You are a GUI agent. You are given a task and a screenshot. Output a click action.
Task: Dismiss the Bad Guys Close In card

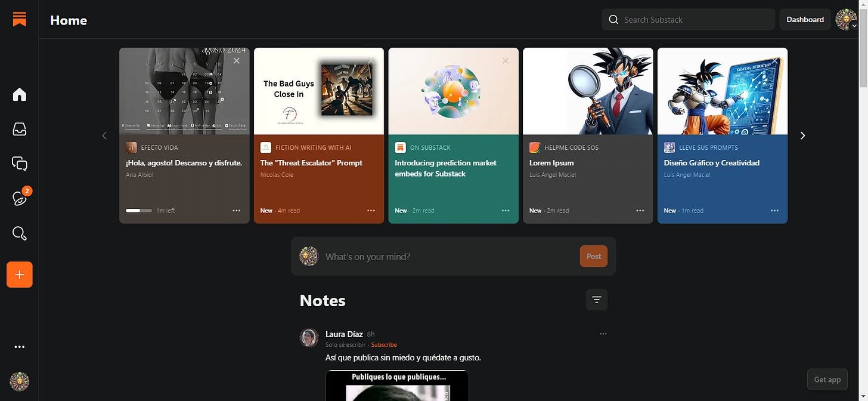point(371,61)
